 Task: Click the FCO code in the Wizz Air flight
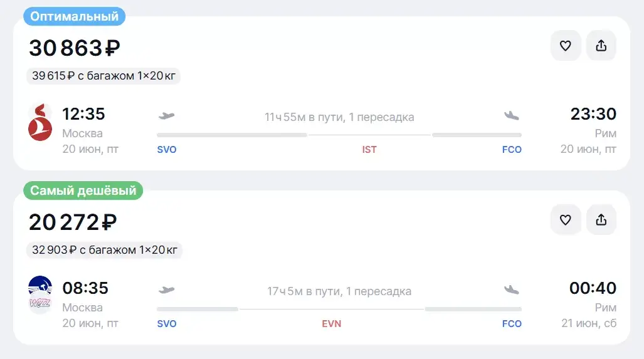tap(512, 324)
